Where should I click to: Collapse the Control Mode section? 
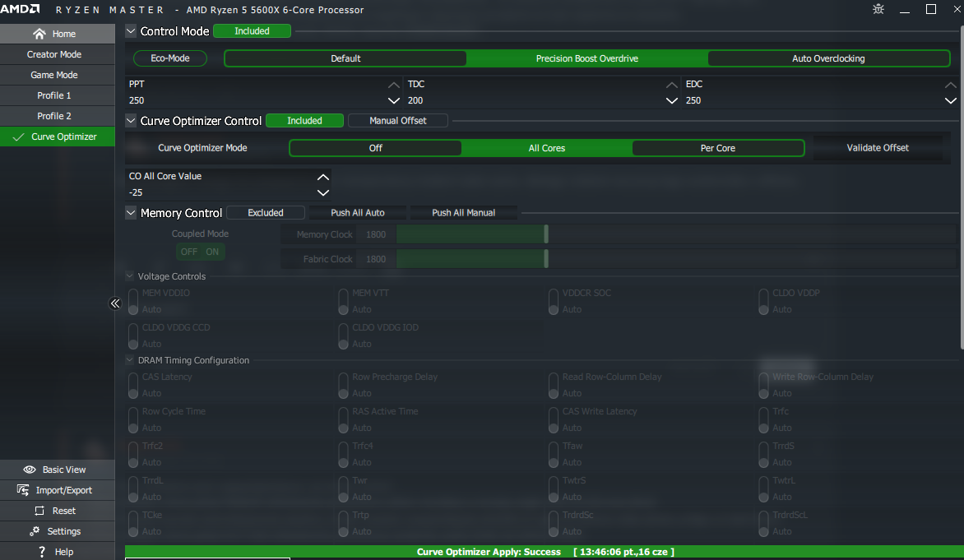pos(130,30)
